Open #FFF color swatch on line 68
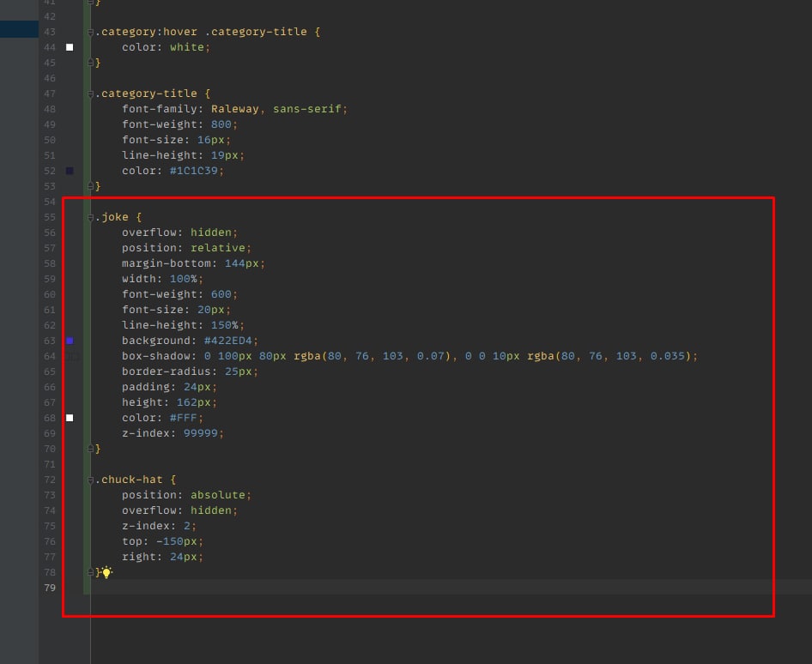The height and width of the screenshot is (664, 812). pos(70,418)
